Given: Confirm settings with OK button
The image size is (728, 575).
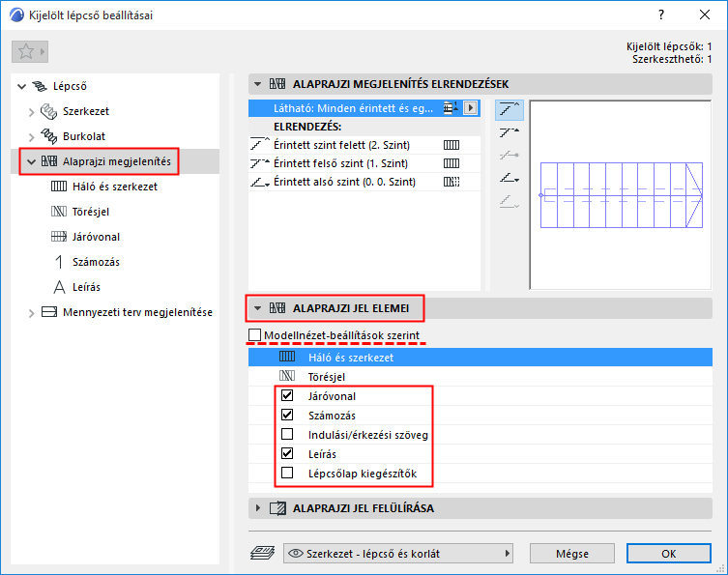Looking at the screenshot, I should click(669, 553).
